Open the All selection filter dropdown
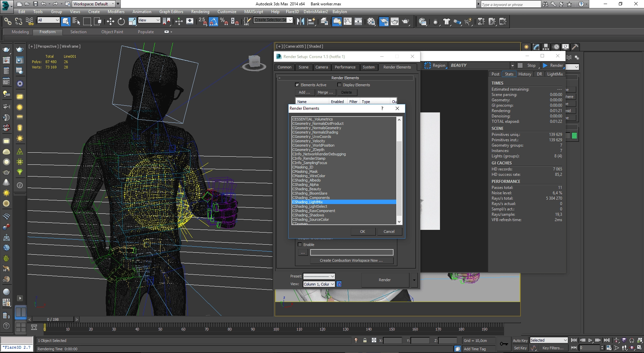 tap(48, 20)
